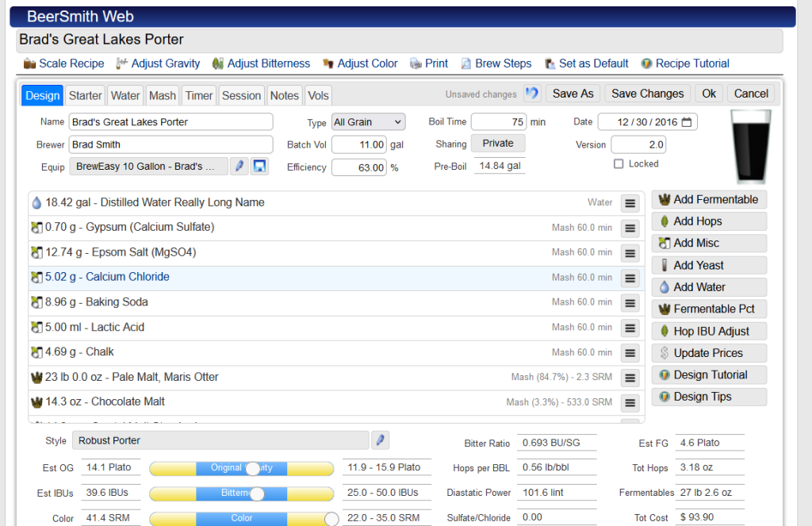Switch to the Timer tab
This screenshot has height=526, width=812.
tap(199, 95)
